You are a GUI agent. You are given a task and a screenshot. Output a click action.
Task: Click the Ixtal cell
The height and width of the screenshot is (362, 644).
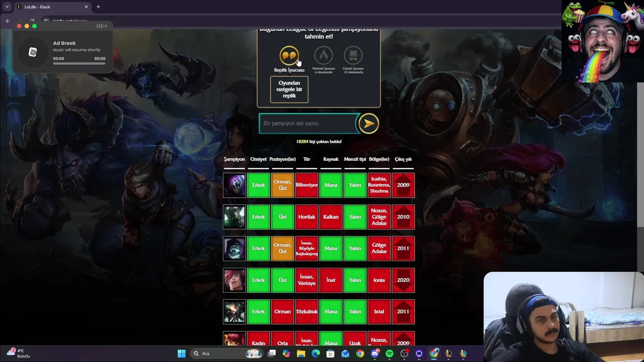[x=379, y=312]
